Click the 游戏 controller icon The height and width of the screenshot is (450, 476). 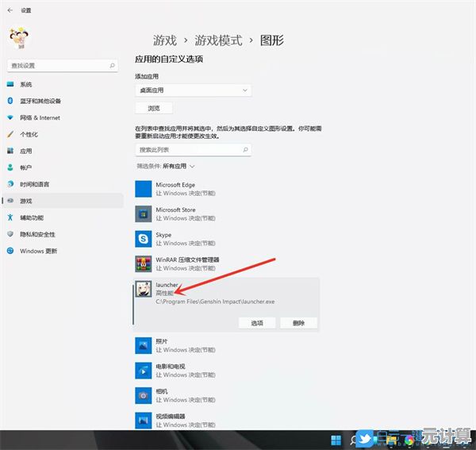tap(10, 201)
